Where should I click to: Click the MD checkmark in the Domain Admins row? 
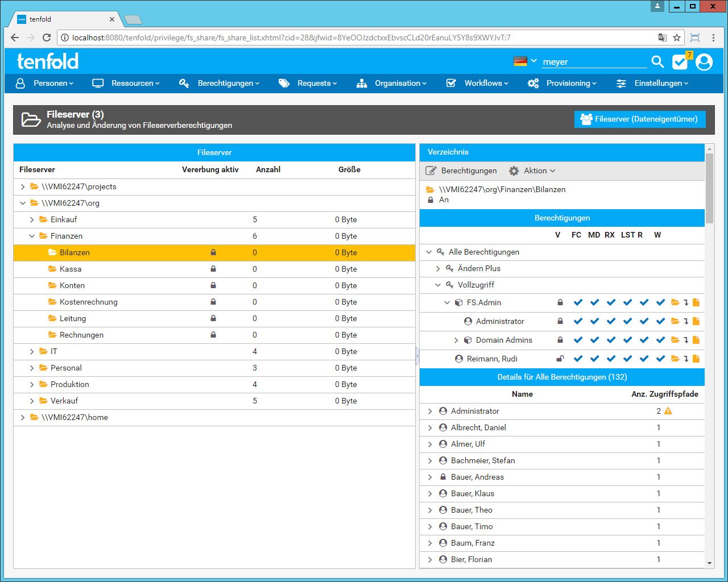click(595, 340)
